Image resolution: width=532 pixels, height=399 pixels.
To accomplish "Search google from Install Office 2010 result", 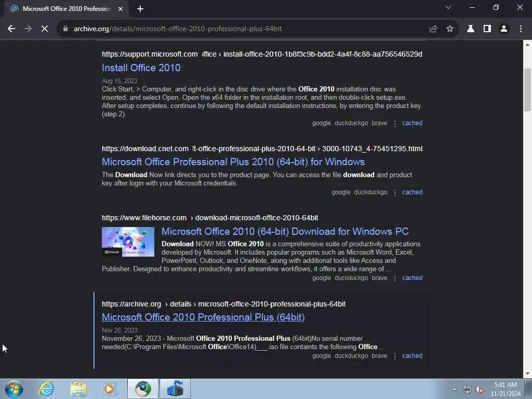I will pos(322,123).
